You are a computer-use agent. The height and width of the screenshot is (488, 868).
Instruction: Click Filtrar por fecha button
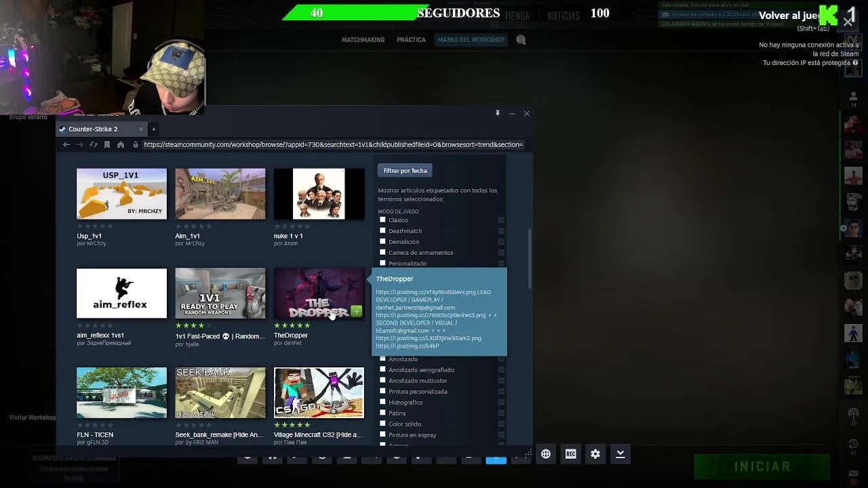point(405,171)
